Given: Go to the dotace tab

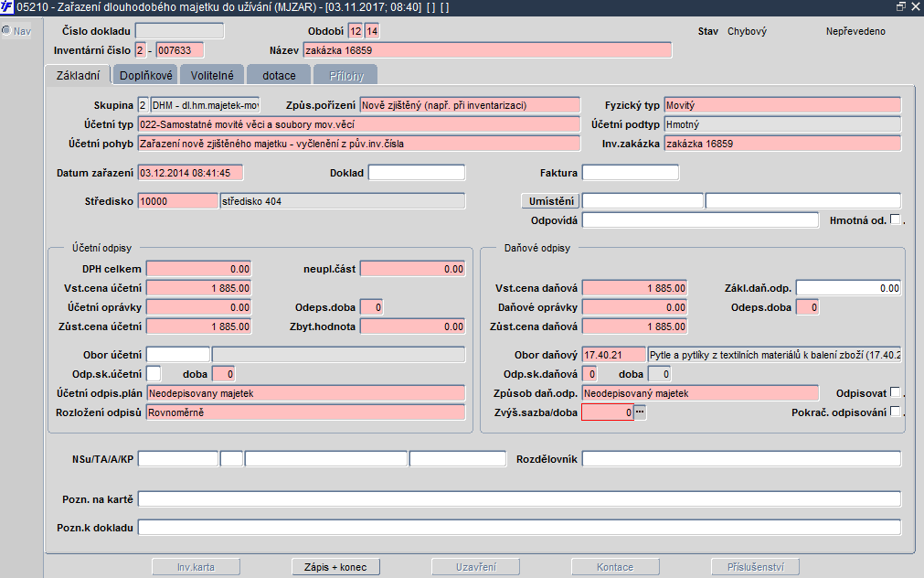Looking at the screenshot, I should click(x=279, y=75).
